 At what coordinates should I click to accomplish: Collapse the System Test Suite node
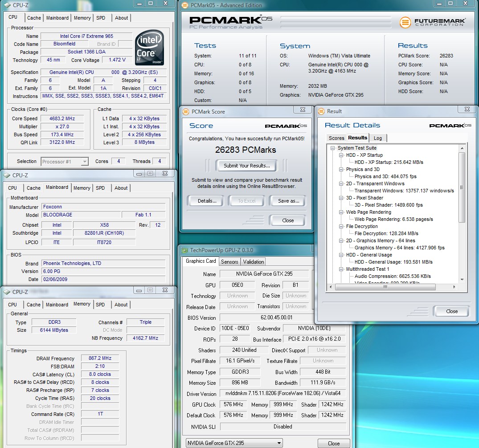point(332,148)
